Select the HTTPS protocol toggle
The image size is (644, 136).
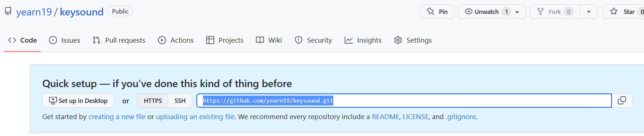tap(153, 101)
